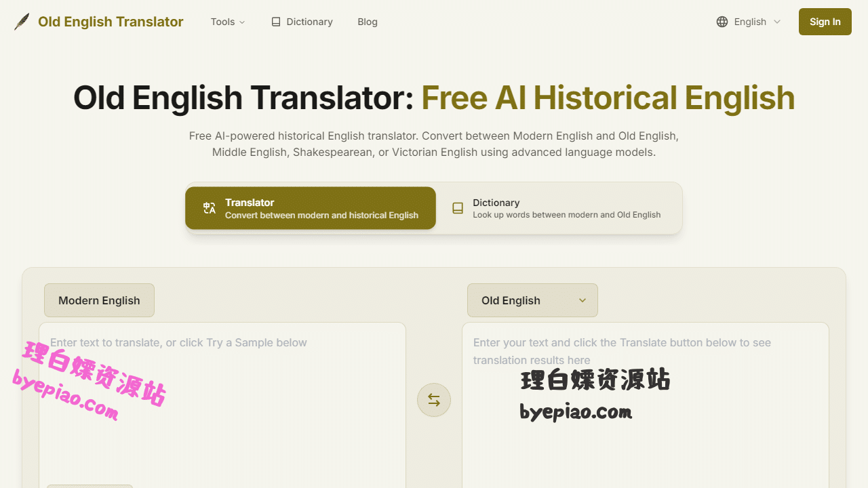Click the translation results output area
Viewport: 868px width, 488px height.
point(646,405)
